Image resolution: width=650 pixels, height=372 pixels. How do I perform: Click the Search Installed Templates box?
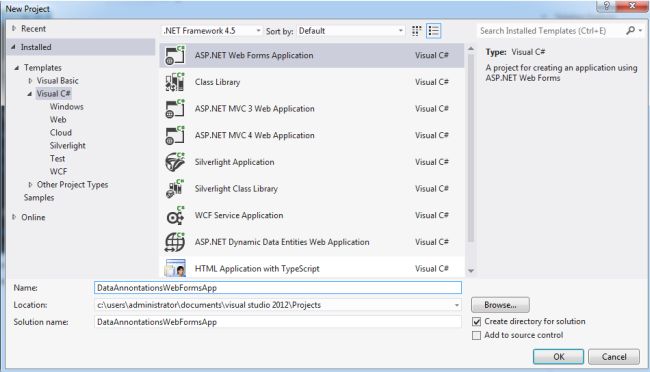[551, 31]
